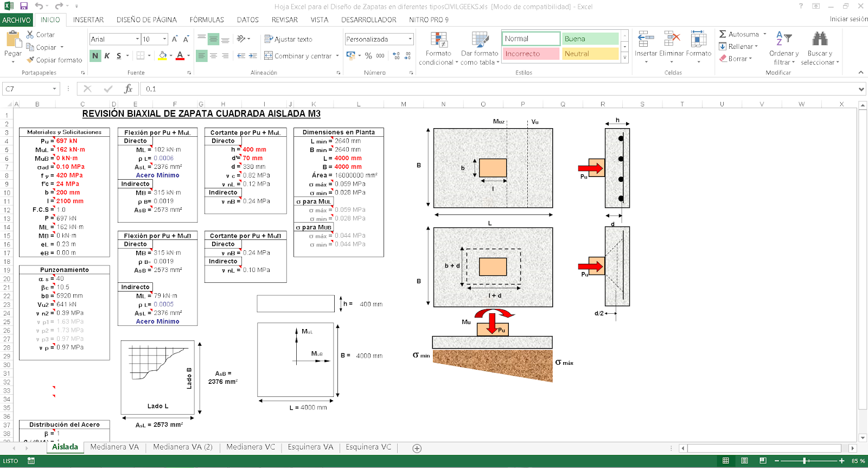
Task: Click the Save icon in quick access toolbar
Action: coord(24,6)
